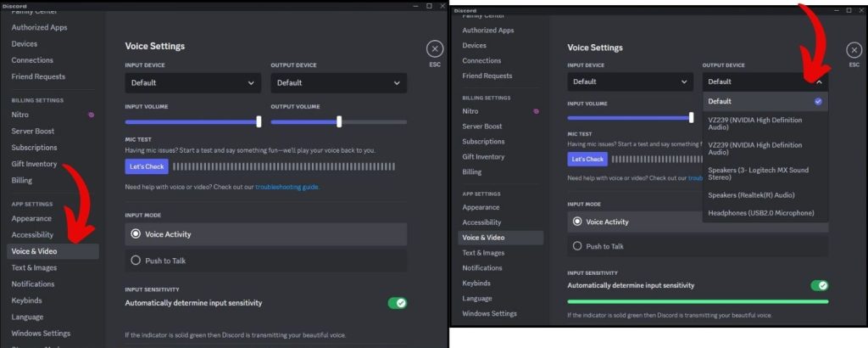The width and height of the screenshot is (868, 348).
Task: Select Voice Activity radio in left window
Action: click(136, 234)
